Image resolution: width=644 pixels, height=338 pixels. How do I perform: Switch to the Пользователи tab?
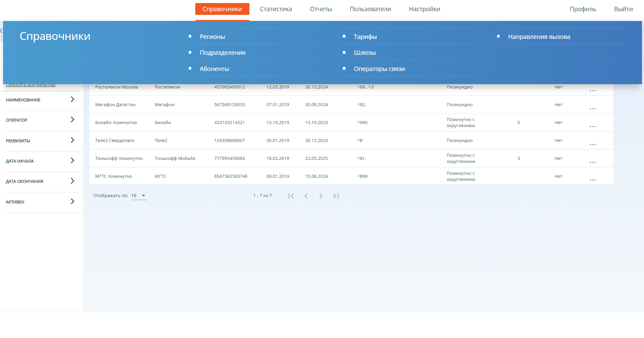[x=370, y=9]
